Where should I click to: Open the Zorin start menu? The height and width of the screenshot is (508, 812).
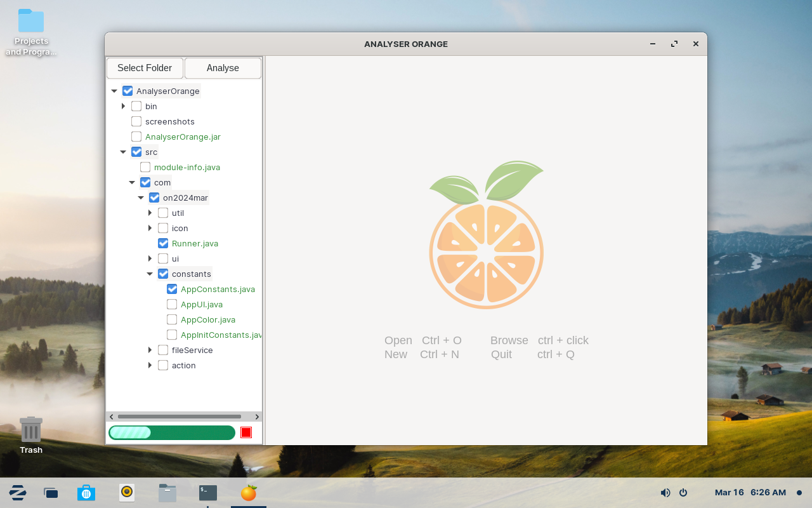tap(18, 493)
